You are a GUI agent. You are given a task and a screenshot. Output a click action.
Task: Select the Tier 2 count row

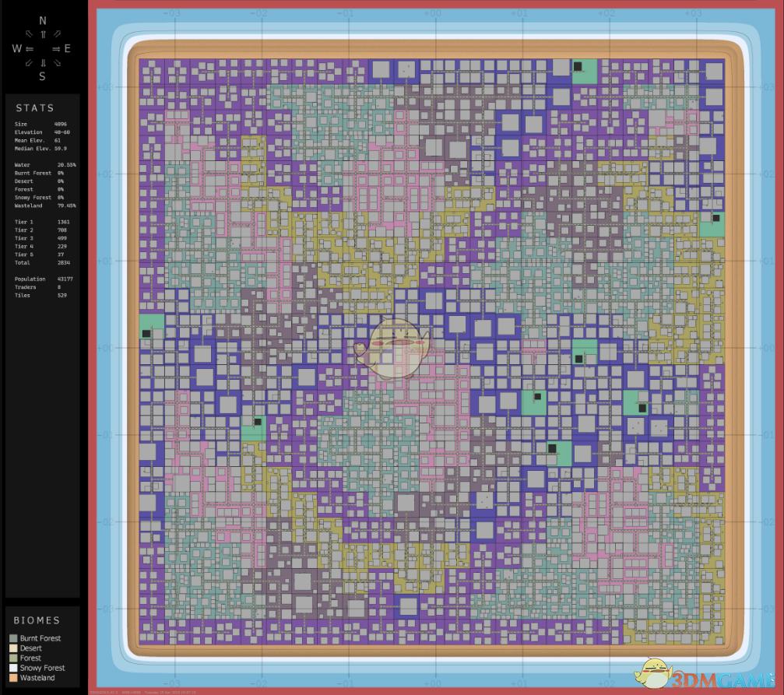point(40,230)
